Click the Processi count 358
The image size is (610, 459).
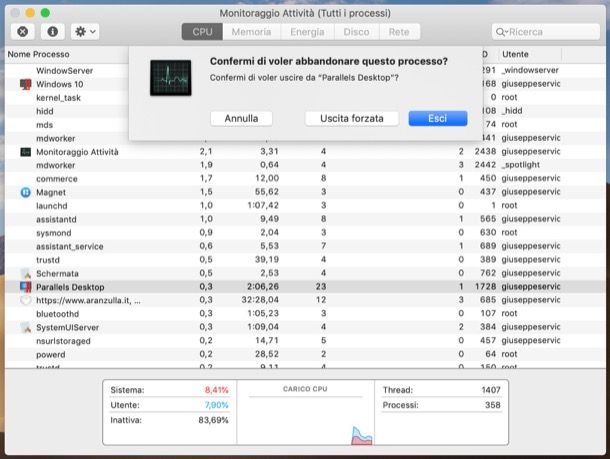(x=493, y=405)
